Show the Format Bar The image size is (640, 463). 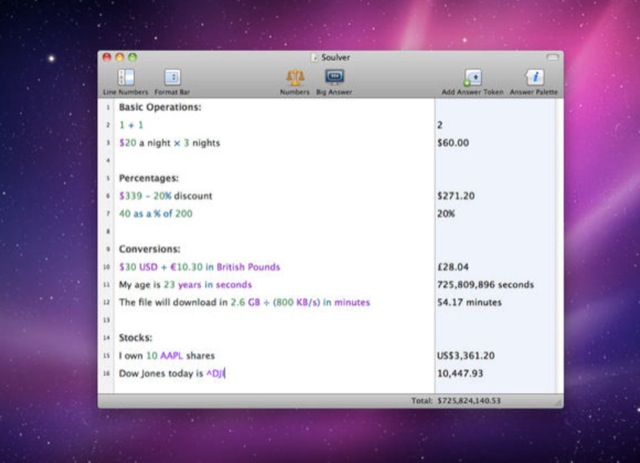click(x=172, y=82)
